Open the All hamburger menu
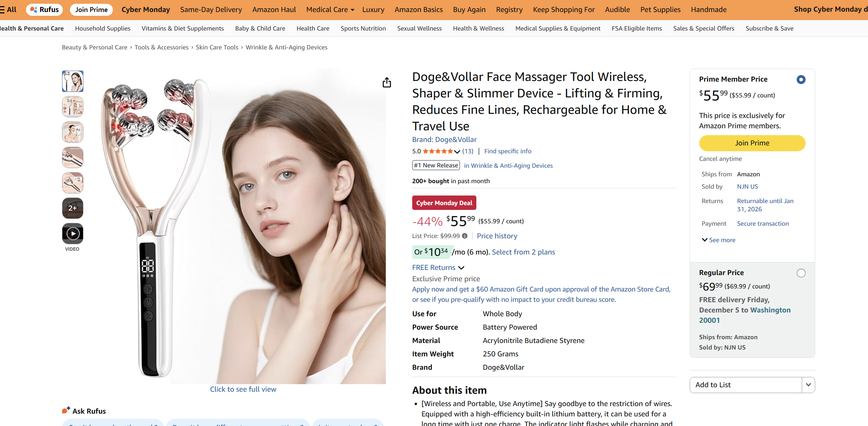Image resolution: width=868 pixels, height=426 pixels. [x=7, y=9]
